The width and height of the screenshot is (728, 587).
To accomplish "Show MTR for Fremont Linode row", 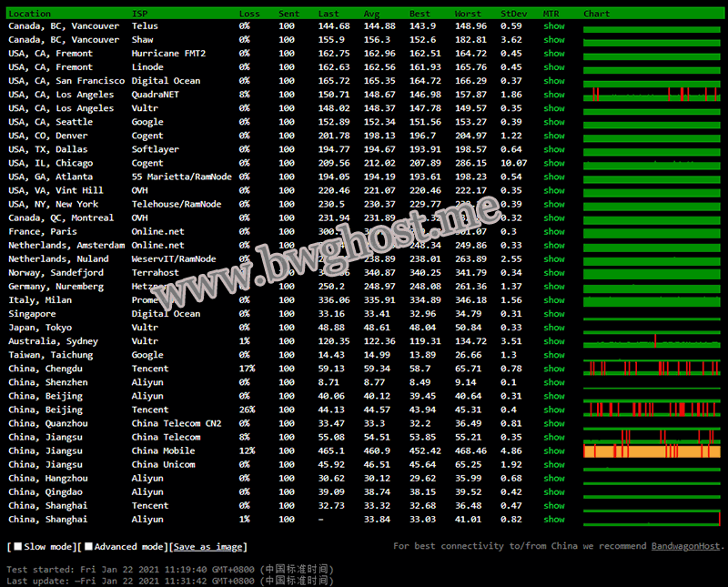I will pos(554,67).
